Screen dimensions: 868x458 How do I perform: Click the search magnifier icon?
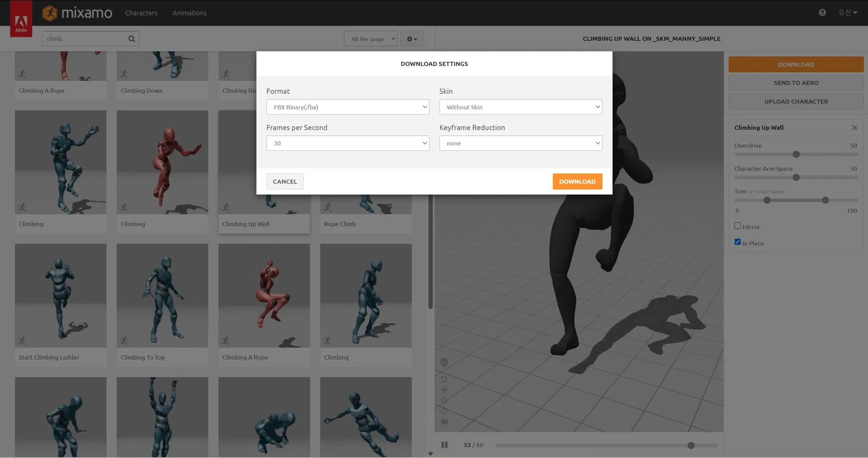[x=132, y=39]
